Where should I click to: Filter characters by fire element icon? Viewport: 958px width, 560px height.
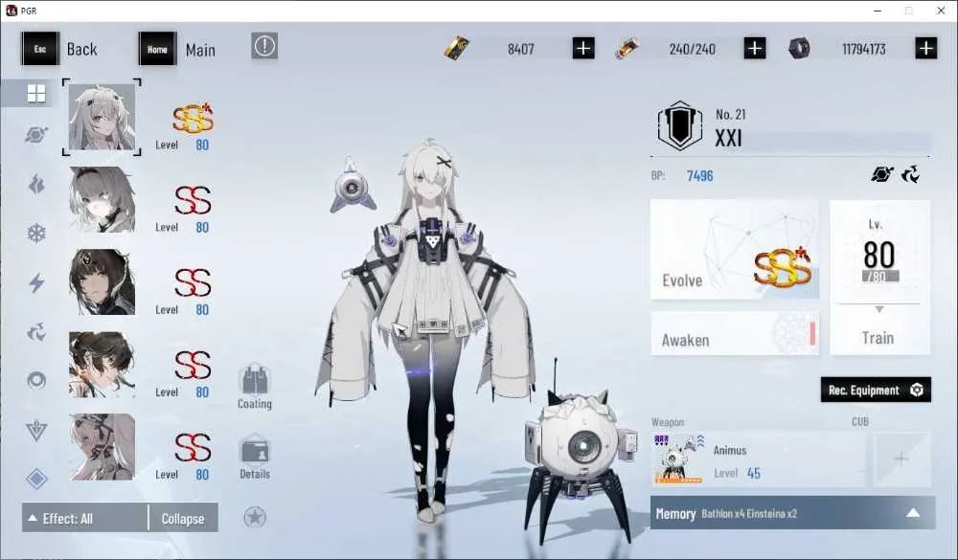(x=36, y=183)
